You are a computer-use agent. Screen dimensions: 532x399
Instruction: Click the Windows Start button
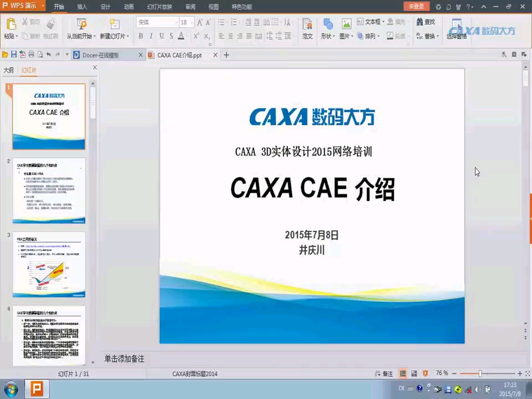[x=11, y=389]
